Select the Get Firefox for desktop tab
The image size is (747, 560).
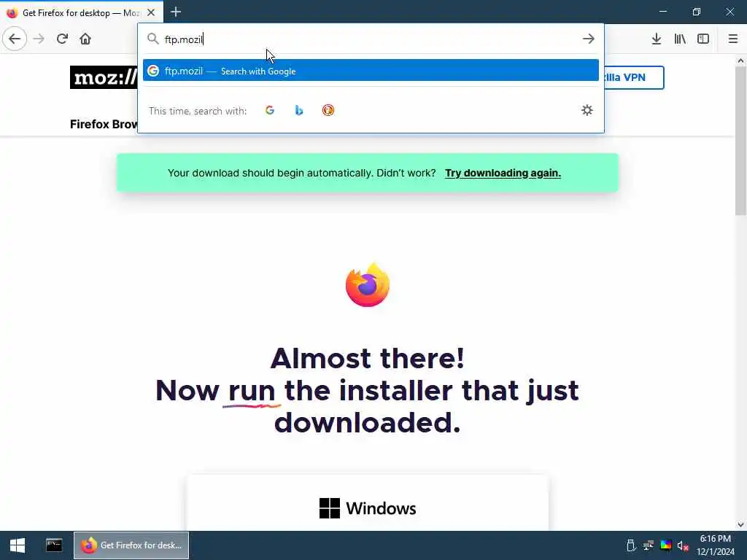coord(82,12)
